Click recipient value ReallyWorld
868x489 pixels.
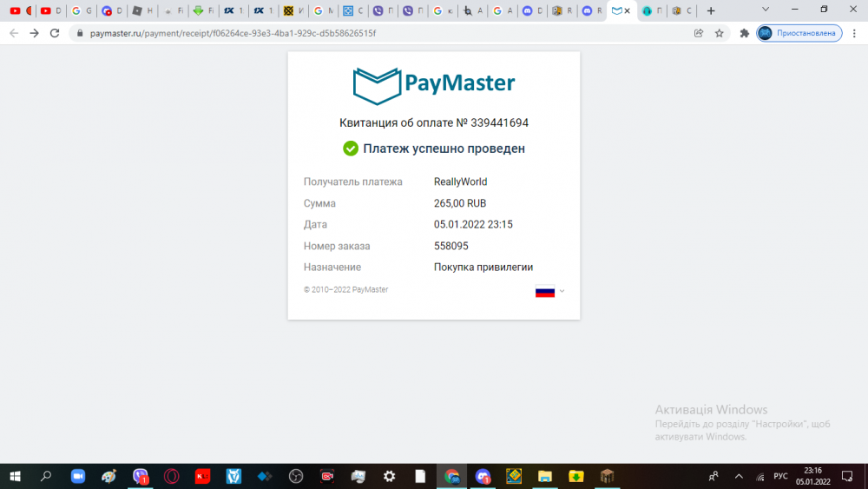point(460,182)
